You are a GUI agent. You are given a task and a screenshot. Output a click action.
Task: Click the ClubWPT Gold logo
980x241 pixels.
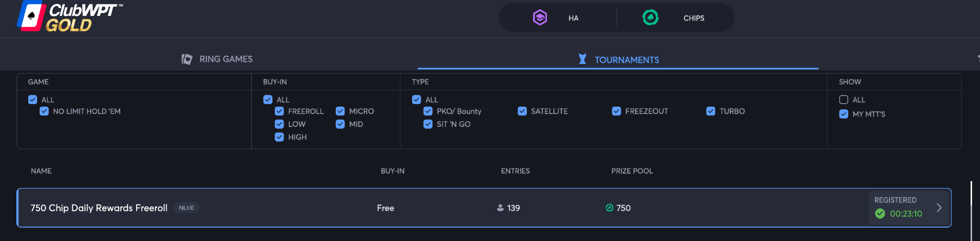pos(69,16)
